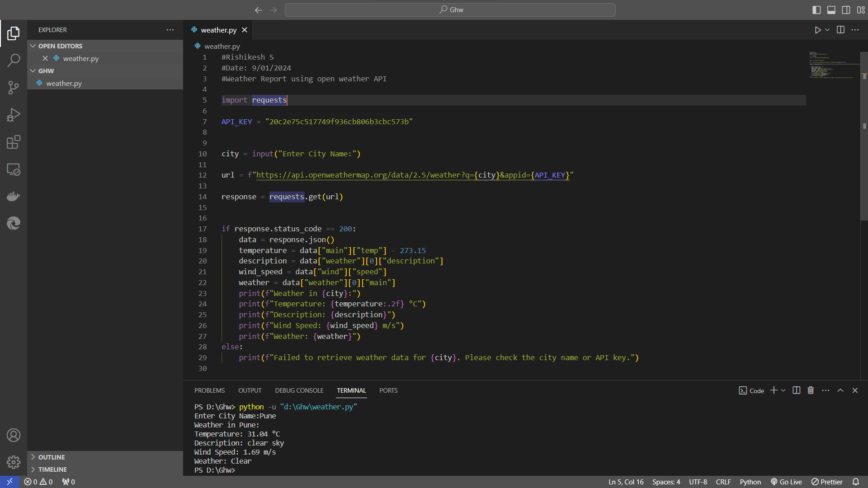The height and width of the screenshot is (488, 868).
Task: Open the Search view in activity bar
Action: tap(14, 60)
